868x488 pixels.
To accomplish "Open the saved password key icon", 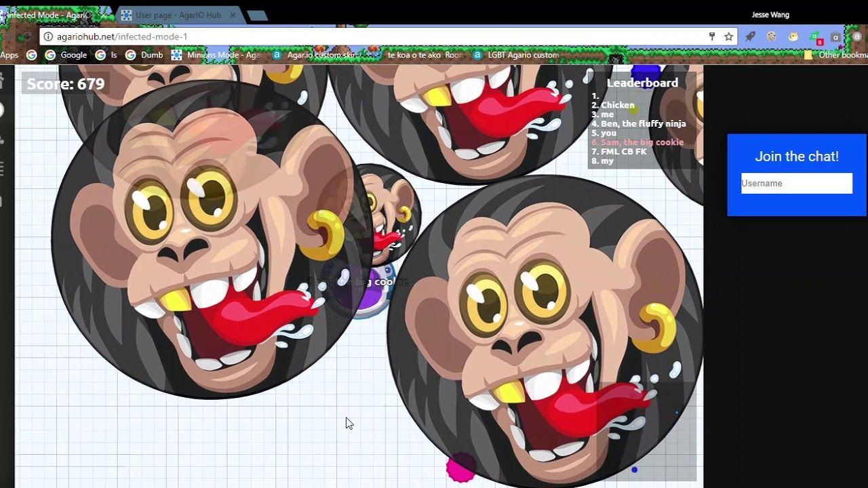I will tap(711, 37).
